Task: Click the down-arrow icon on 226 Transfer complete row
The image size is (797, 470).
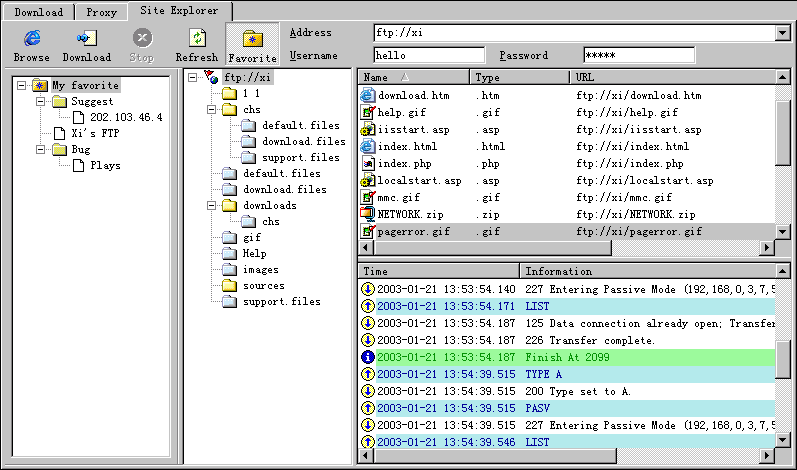Action: pos(367,340)
